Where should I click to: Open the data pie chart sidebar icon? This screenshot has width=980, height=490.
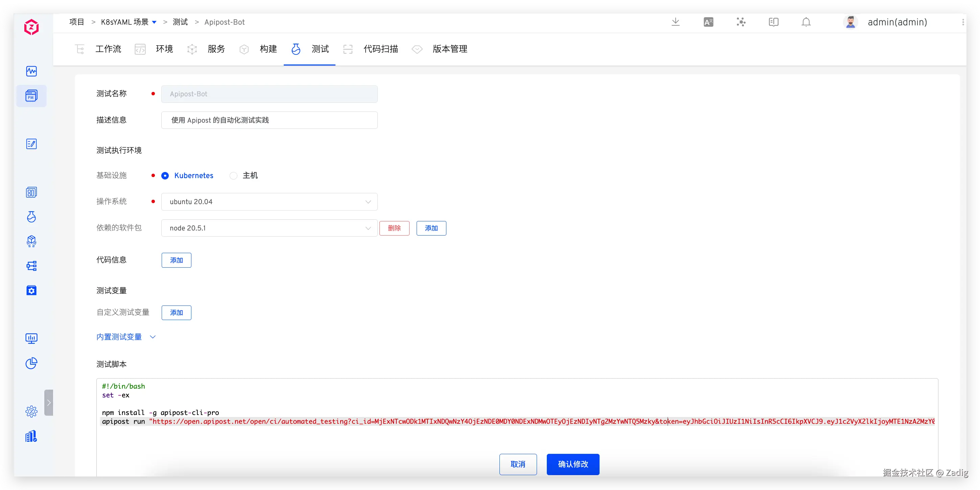(x=31, y=363)
